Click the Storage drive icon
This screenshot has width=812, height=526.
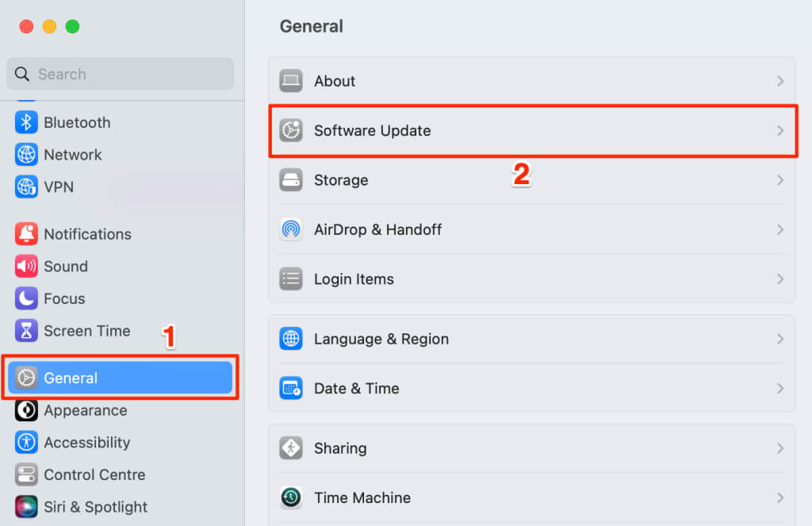[291, 180]
